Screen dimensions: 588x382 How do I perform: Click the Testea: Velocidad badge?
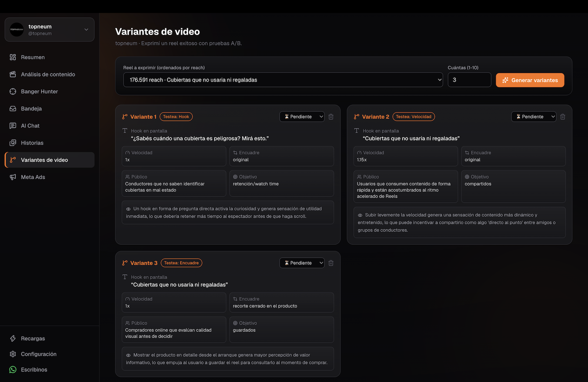click(x=413, y=117)
